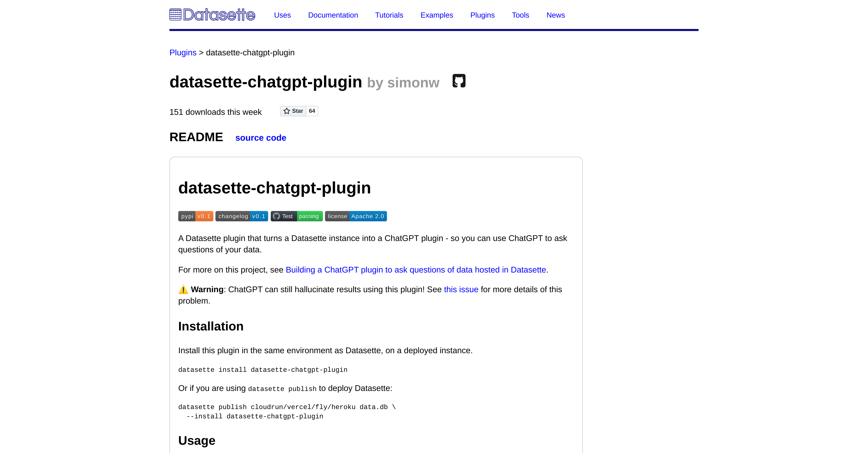Click the source code link
This screenshot has width=868, height=453.
tap(261, 137)
